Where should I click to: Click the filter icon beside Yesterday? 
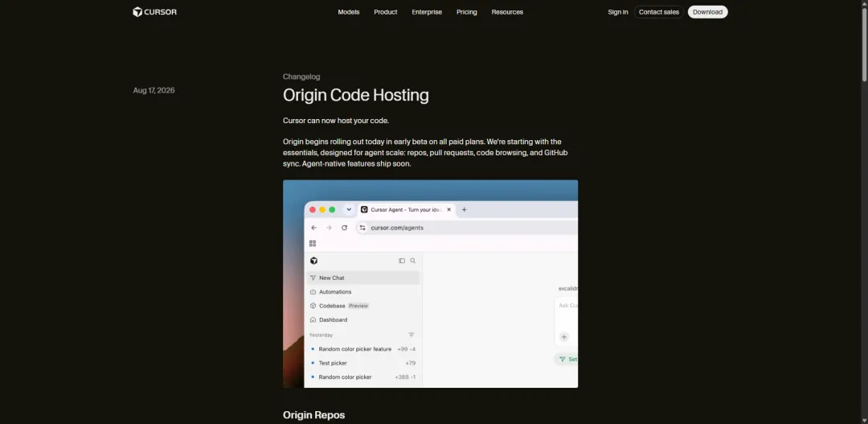point(411,335)
